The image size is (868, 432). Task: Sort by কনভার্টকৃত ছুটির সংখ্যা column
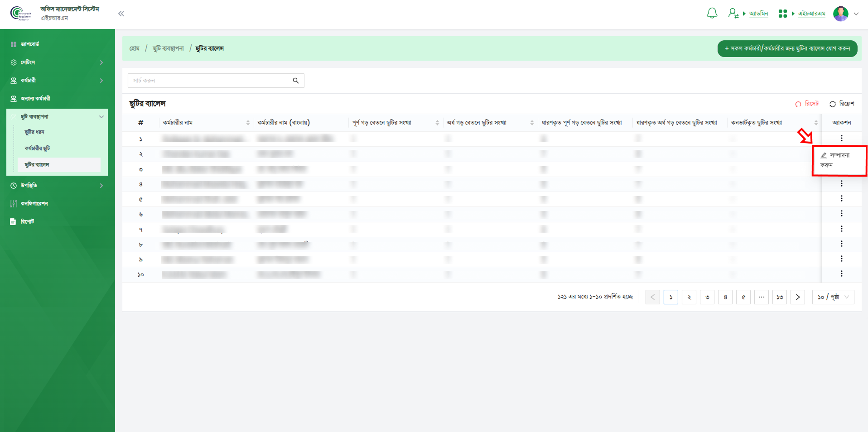click(816, 123)
